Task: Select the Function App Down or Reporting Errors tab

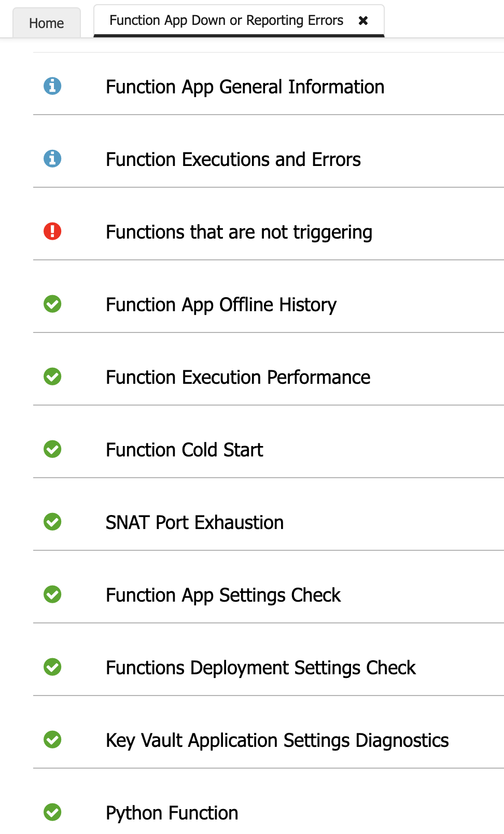Action: tap(226, 20)
